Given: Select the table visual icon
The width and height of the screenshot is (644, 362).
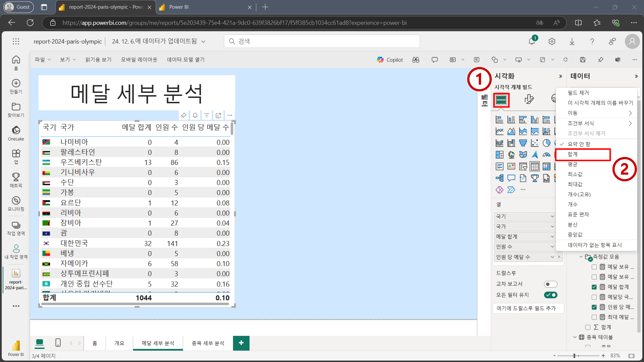Looking at the screenshot, I should coord(535,166).
